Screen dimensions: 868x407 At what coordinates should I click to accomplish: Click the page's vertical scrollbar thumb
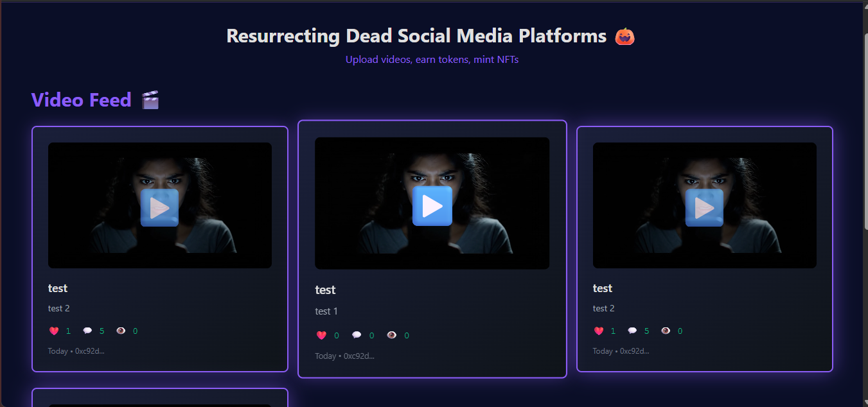865,132
